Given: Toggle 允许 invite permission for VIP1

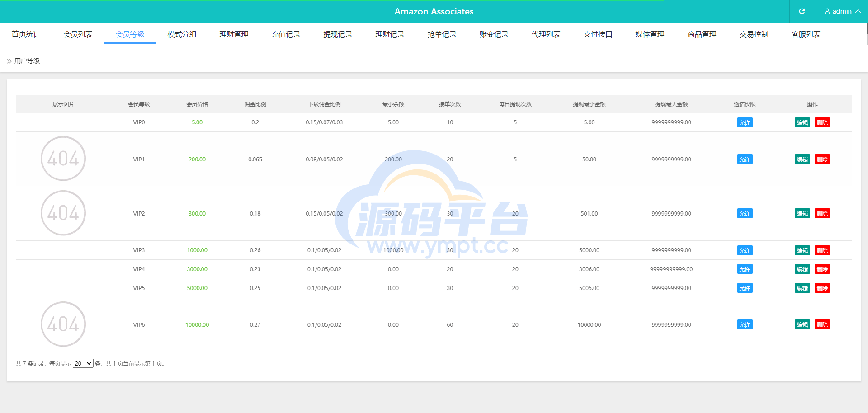Looking at the screenshot, I should click(x=745, y=159).
